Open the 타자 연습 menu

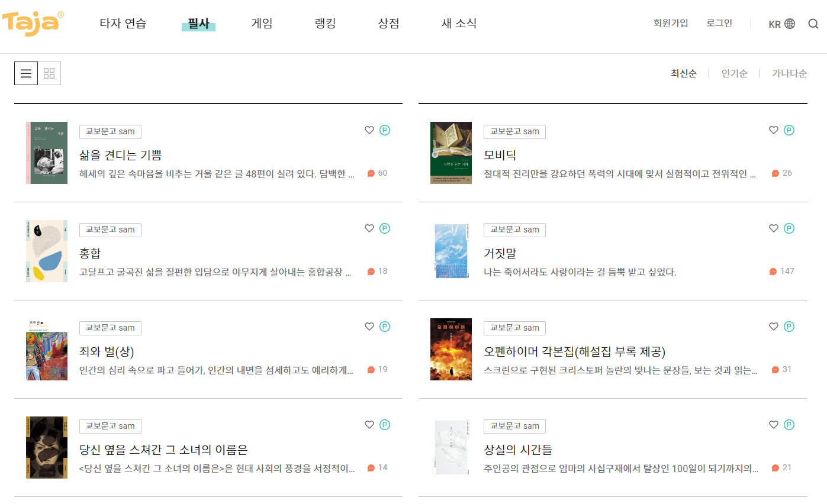click(x=123, y=24)
